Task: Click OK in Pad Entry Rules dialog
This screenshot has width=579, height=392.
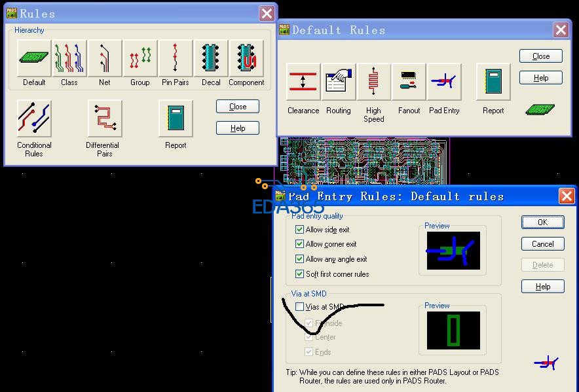Action: tap(543, 223)
